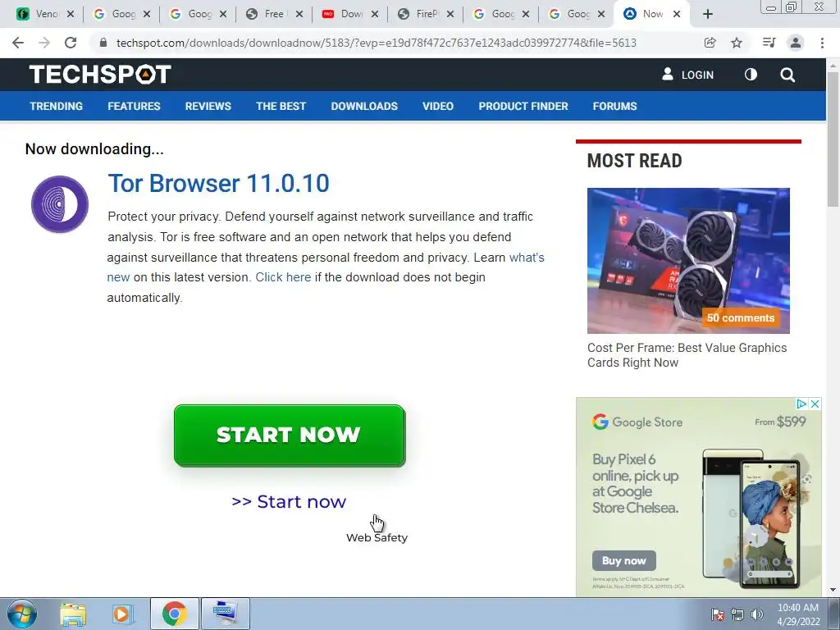The width and height of the screenshot is (840, 630).
Task: Click the address bar URL field
Action: 375,43
